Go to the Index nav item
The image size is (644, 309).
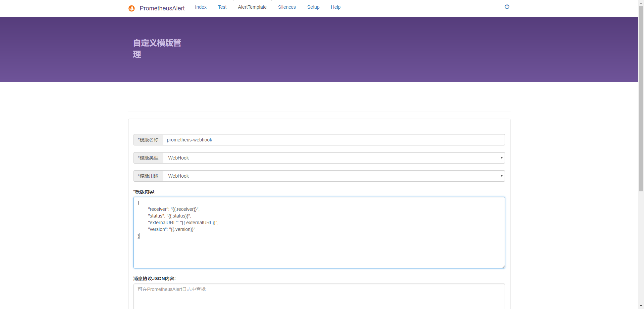point(201,7)
